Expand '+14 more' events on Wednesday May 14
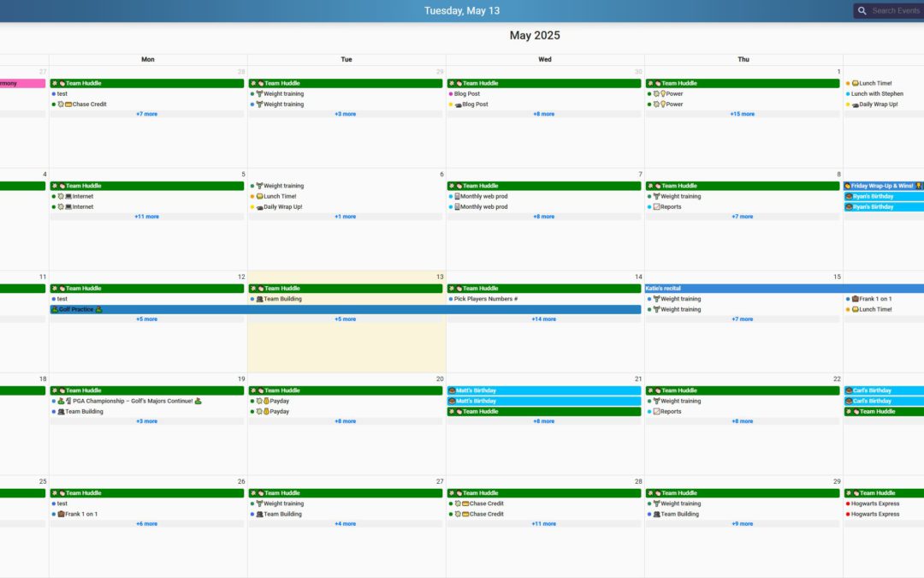The height and width of the screenshot is (578, 924). coord(543,319)
